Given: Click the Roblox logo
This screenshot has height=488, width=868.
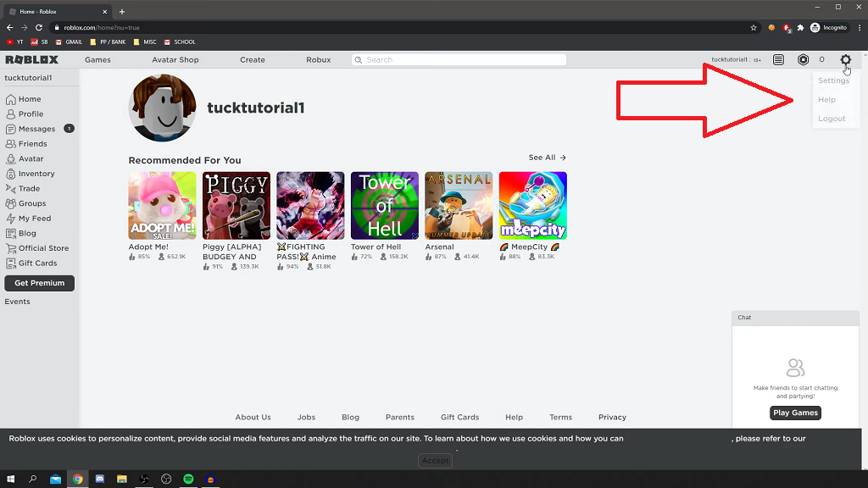Looking at the screenshot, I should pyautogui.click(x=32, y=60).
